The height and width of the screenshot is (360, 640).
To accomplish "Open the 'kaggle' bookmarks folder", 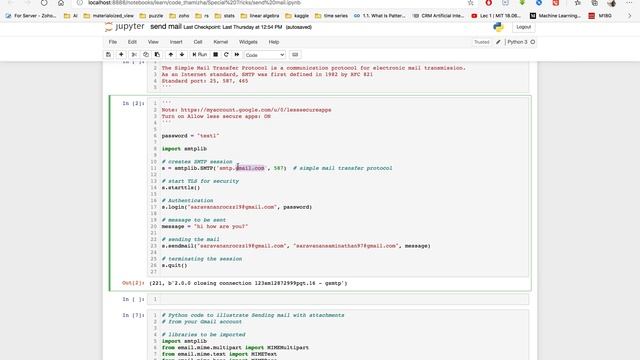I will [x=297, y=16].
